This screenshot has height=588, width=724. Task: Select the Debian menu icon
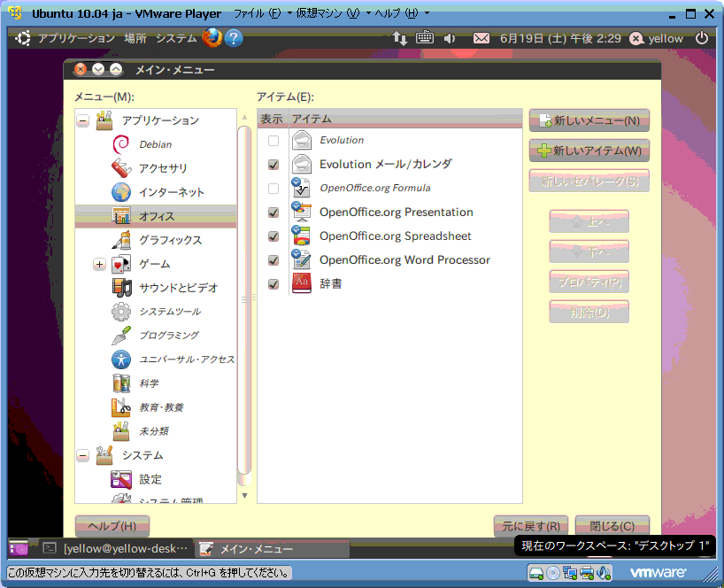point(121,144)
